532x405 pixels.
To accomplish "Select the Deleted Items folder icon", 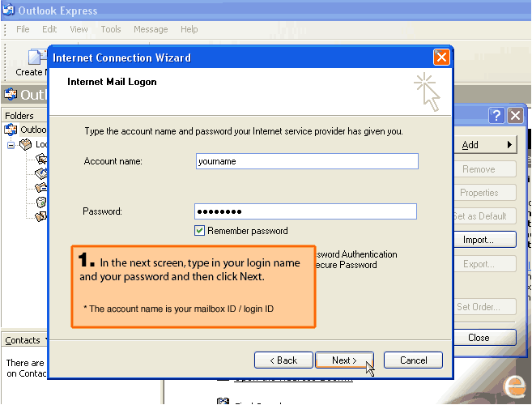I will point(41,202).
